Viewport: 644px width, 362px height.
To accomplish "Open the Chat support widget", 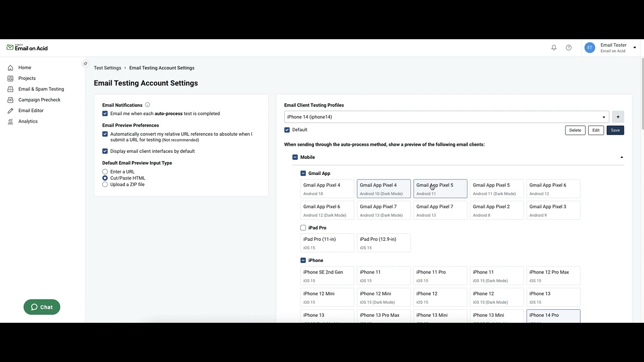I will tap(42, 307).
